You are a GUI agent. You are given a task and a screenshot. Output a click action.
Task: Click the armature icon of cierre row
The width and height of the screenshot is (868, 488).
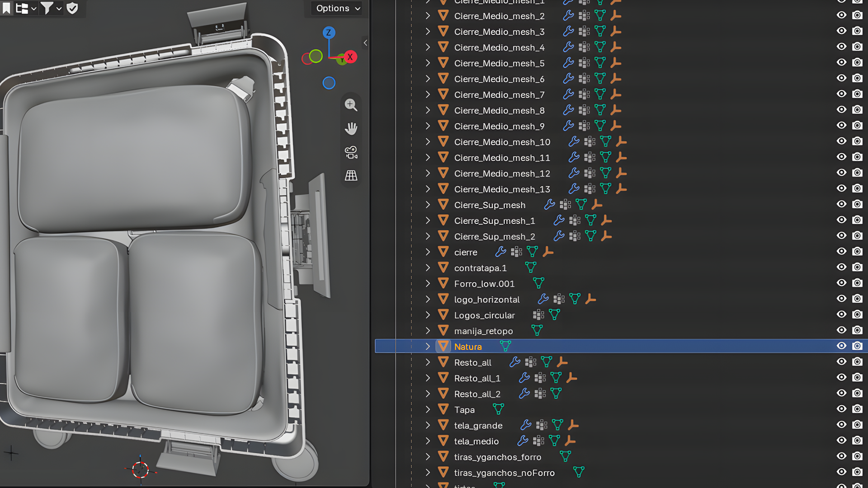coord(548,252)
